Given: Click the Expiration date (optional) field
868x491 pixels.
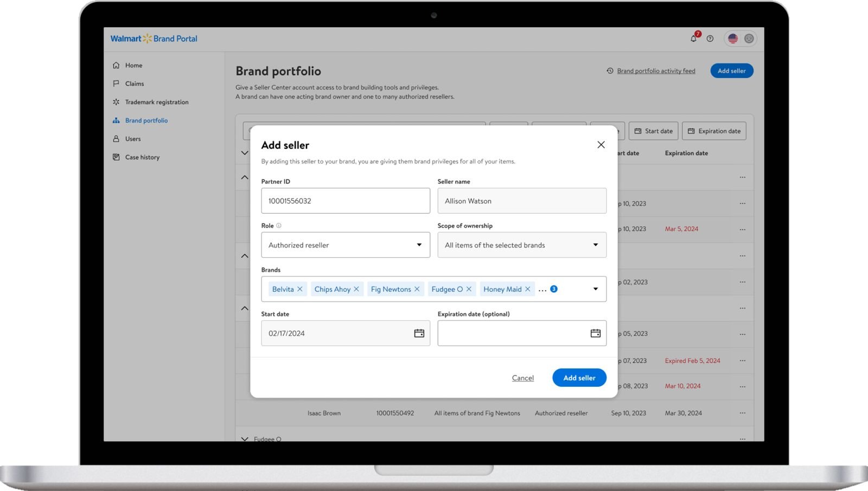Looking at the screenshot, I should click(x=522, y=333).
